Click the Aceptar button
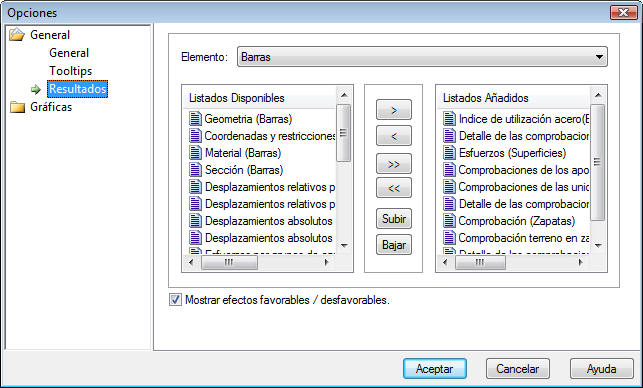643x388 pixels. [435, 369]
